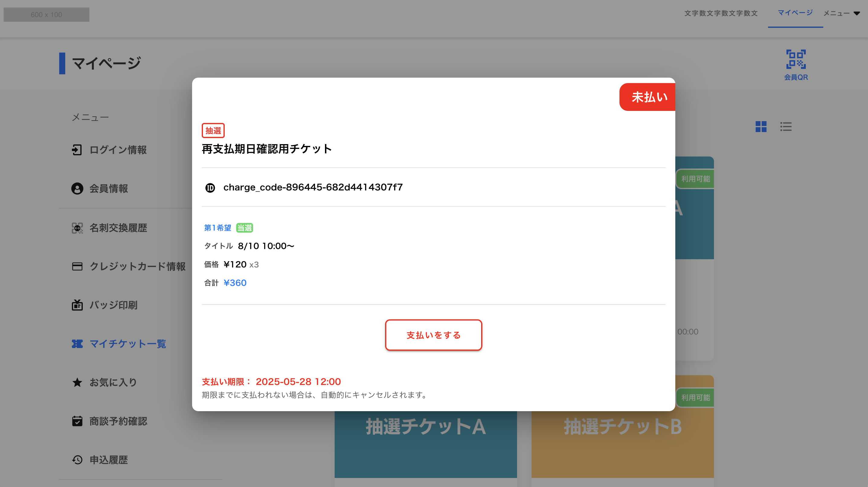Click the meeting reservation calendar icon
This screenshot has height=487, width=868.
point(77,421)
